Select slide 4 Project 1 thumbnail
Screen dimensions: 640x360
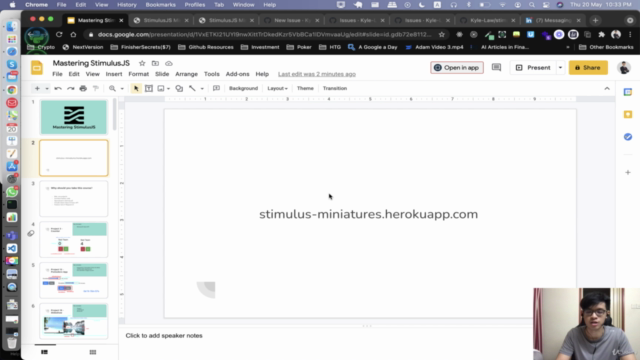[74, 240]
